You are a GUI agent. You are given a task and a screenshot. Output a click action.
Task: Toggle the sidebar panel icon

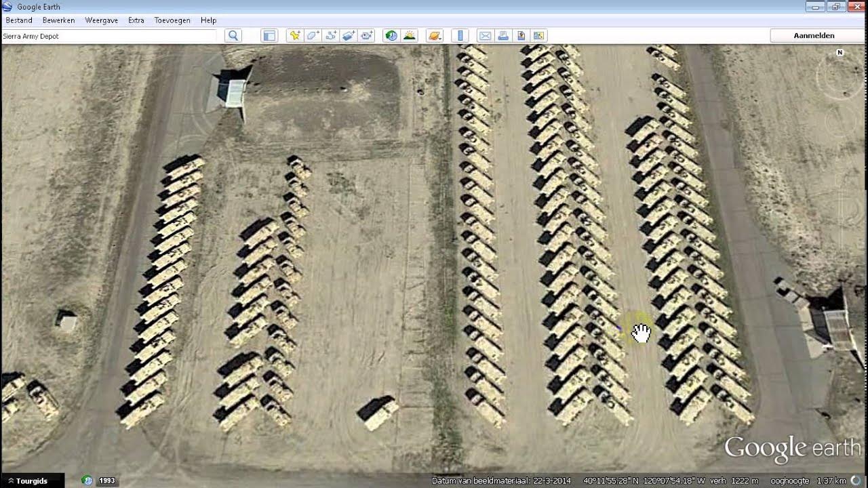[x=269, y=36]
